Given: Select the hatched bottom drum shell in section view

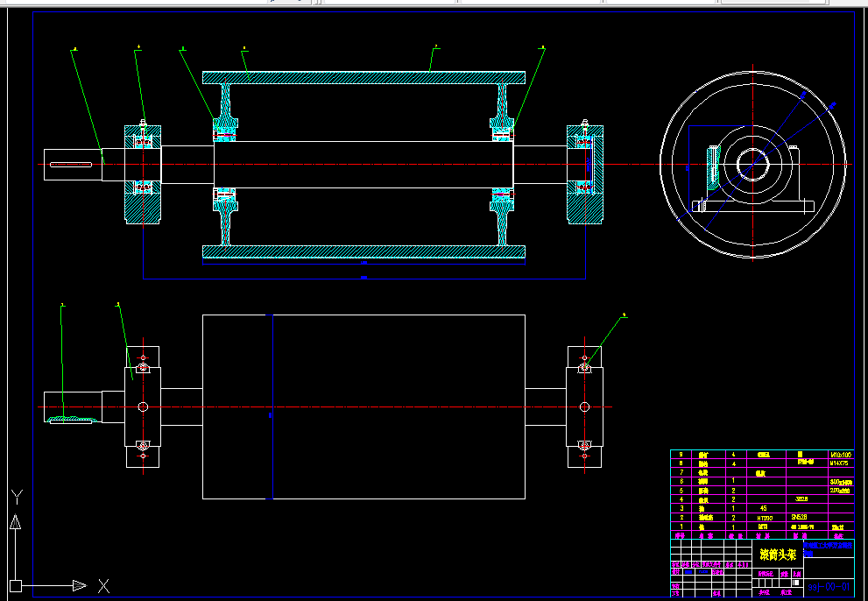Looking at the screenshot, I should pyautogui.click(x=363, y=252).
